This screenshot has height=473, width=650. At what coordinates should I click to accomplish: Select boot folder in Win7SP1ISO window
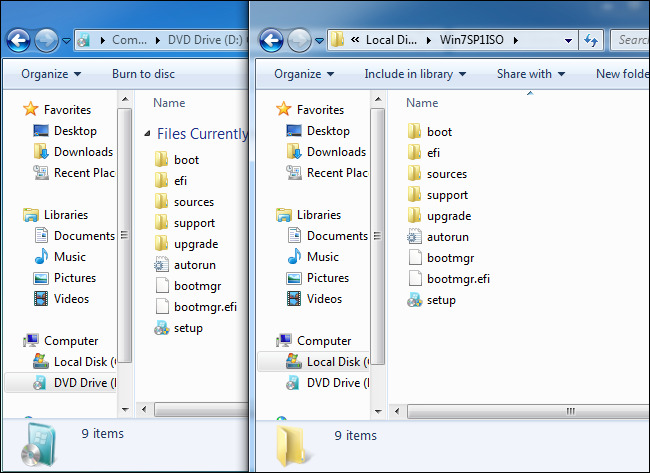pyautogui.click(x=430, y=132)
